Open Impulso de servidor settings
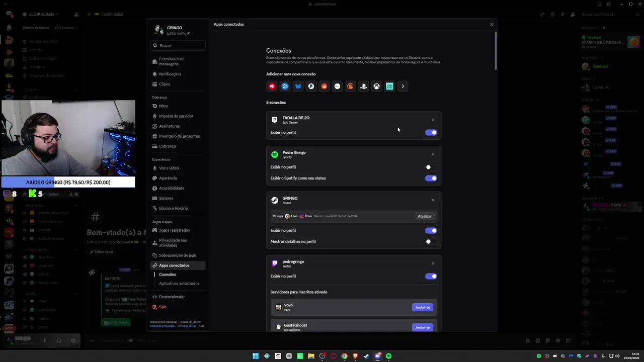The height and width of the screenshot is (362, 644). coord(178,116)
